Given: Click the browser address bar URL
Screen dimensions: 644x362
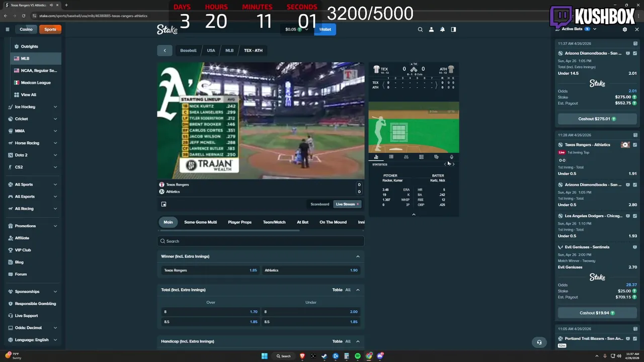Looking at the screenshot, I should pyautogui.click(x=93, y=16).
